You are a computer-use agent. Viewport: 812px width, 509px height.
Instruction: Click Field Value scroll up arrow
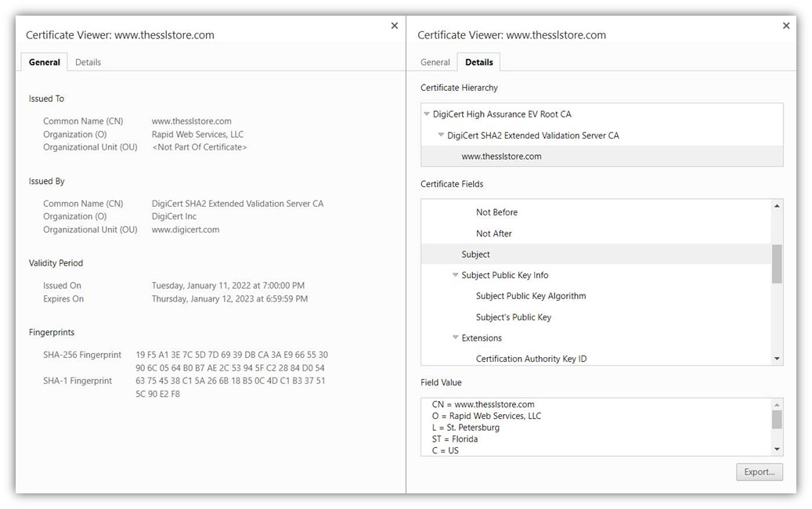(x=777, y=404)
